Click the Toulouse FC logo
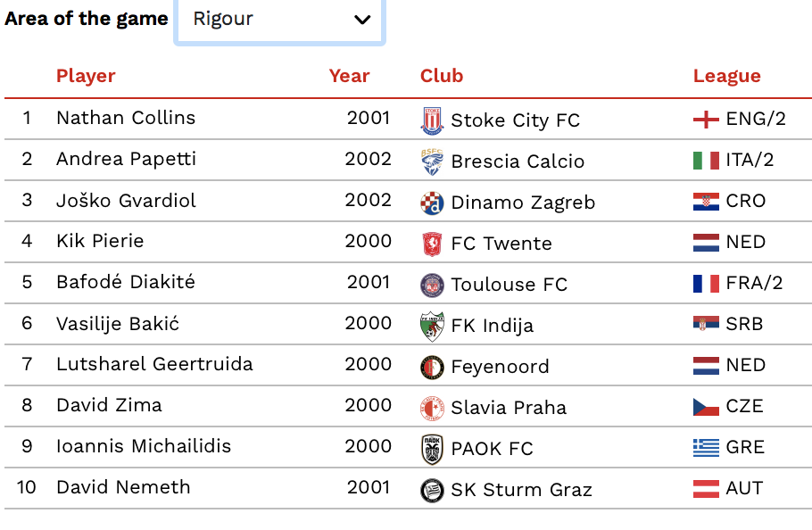 (x=432, y=285)
